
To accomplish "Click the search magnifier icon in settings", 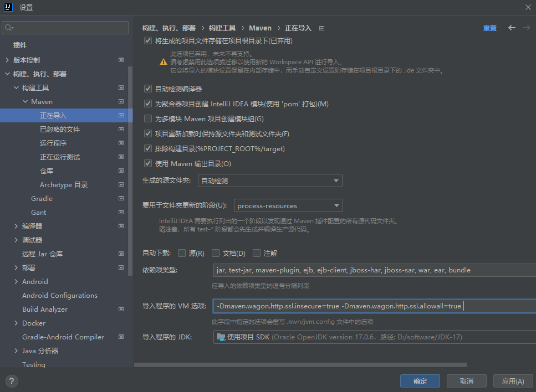I will point(9,28).
